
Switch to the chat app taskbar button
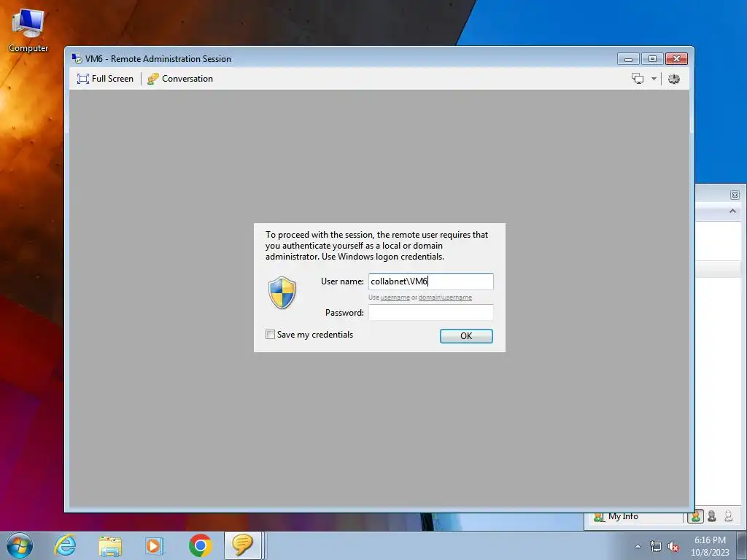coord(243,545)
